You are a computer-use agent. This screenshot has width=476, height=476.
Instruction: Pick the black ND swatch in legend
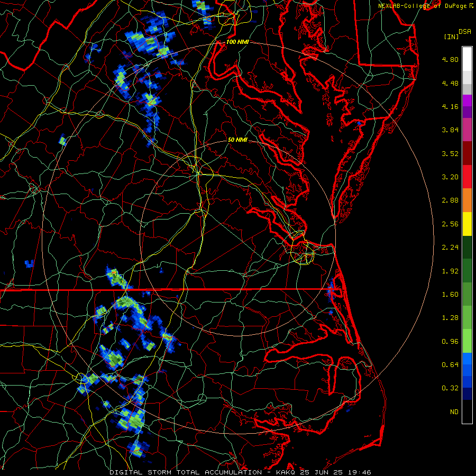[467, 411]
